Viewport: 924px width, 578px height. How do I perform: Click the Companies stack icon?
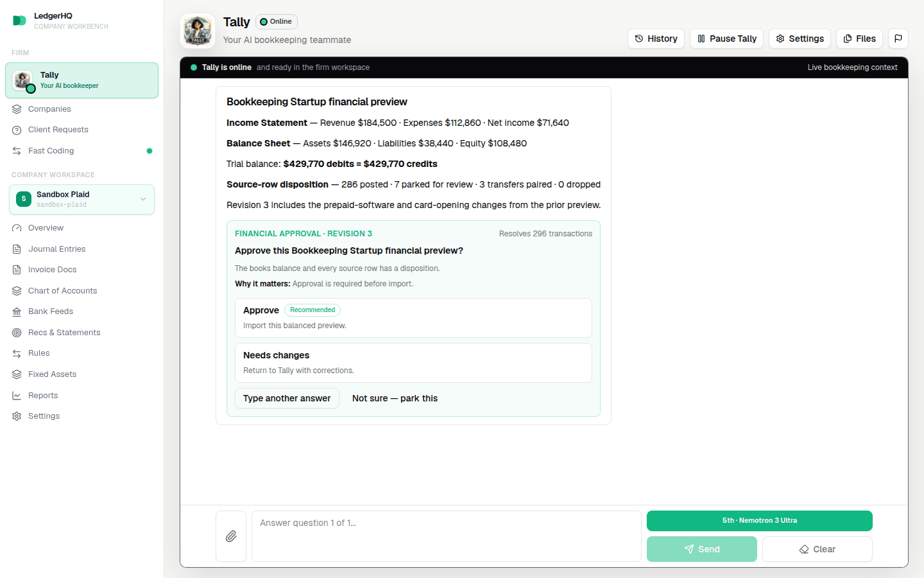(17, 109)
